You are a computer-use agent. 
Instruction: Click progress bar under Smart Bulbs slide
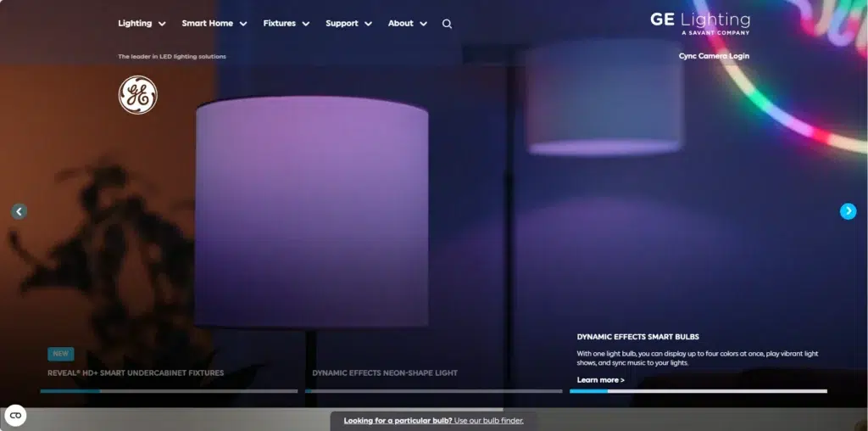(698, 391)
